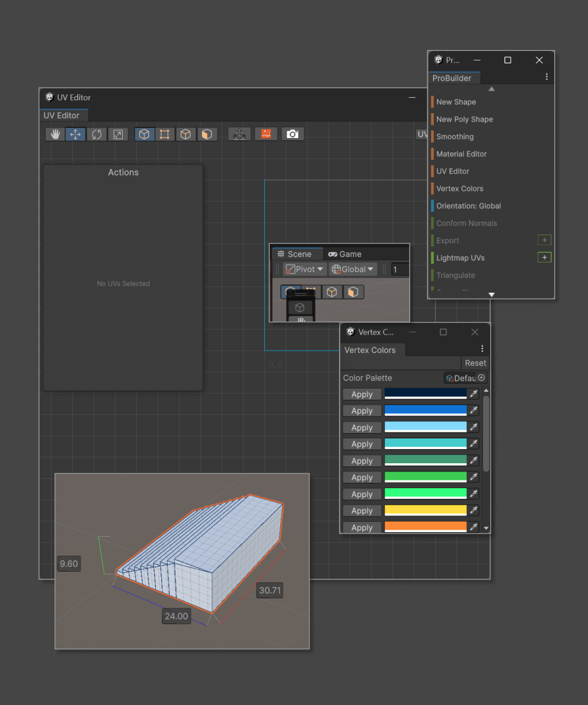Click eyedropper next to bright blue swatch
This screenshot has width=588, height=705.
click(x=474, y=411)
